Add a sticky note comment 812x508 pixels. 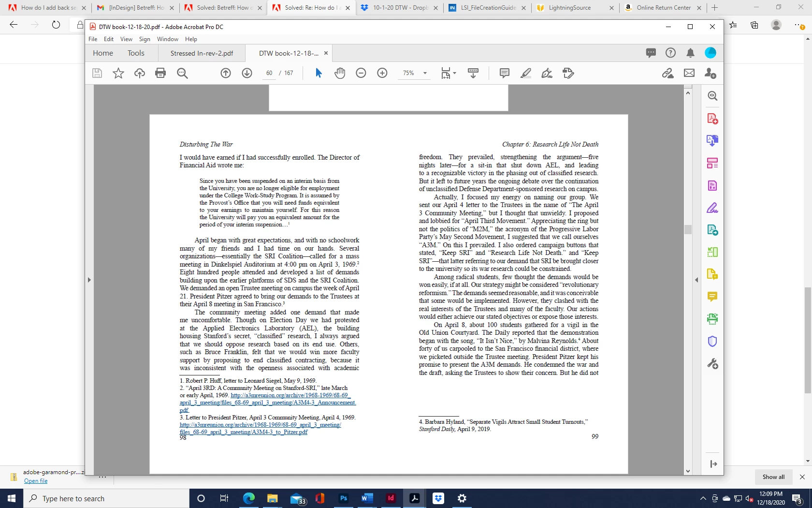504,73
